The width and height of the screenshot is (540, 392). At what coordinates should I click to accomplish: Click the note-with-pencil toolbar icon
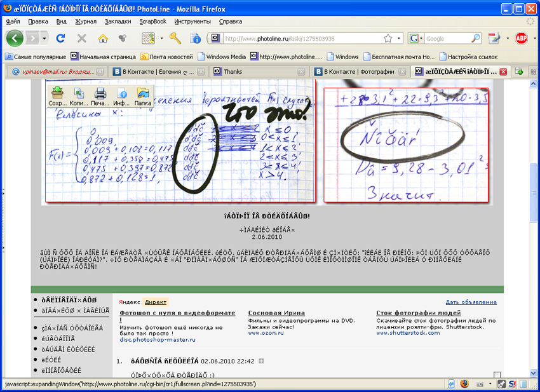(x=494, y=38)
